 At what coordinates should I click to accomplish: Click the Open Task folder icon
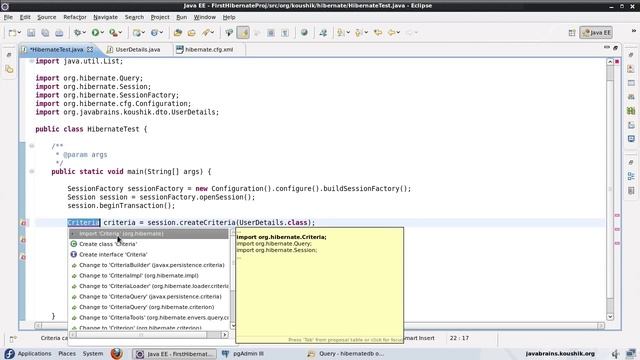tap(191, 33)
